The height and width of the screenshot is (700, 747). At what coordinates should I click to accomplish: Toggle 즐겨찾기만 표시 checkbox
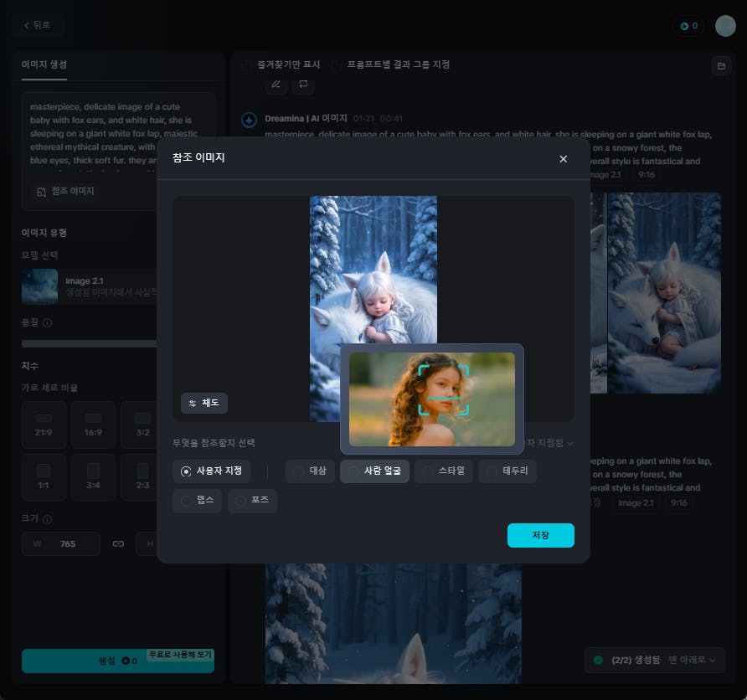click(246, 65)
